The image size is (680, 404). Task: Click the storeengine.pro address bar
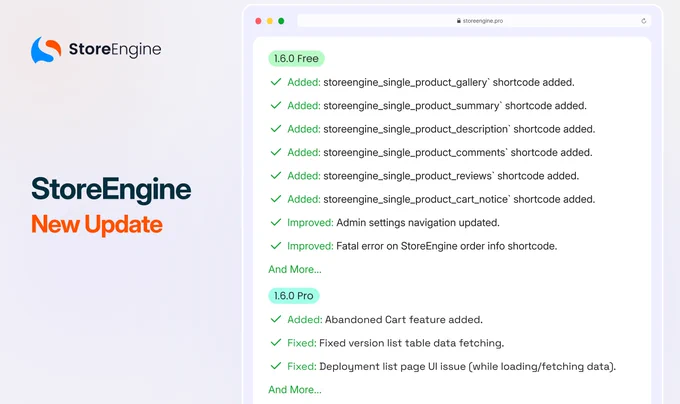click(474, 21)
